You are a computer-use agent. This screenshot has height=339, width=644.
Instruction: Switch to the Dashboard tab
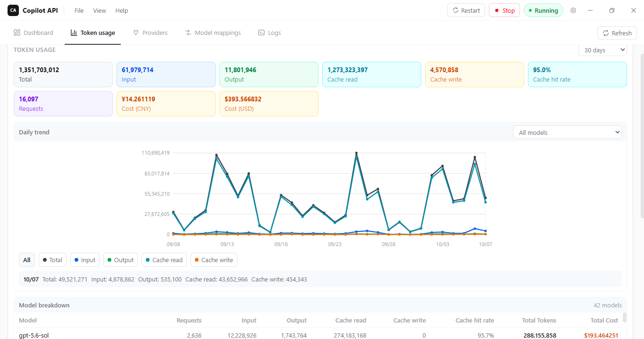[33, 33]
